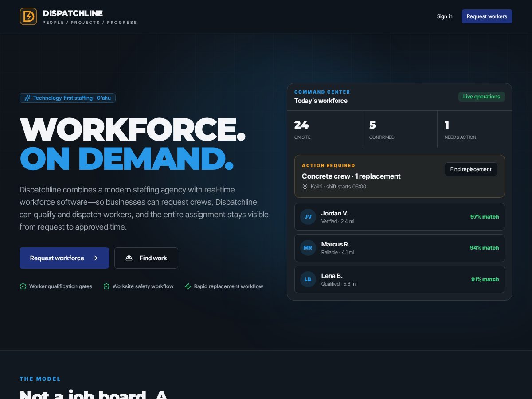Image resolution: width=532 pixels, height=399 pixels.
Task: Select the Jordan V. worker card
Action: (x=399, y=217)
